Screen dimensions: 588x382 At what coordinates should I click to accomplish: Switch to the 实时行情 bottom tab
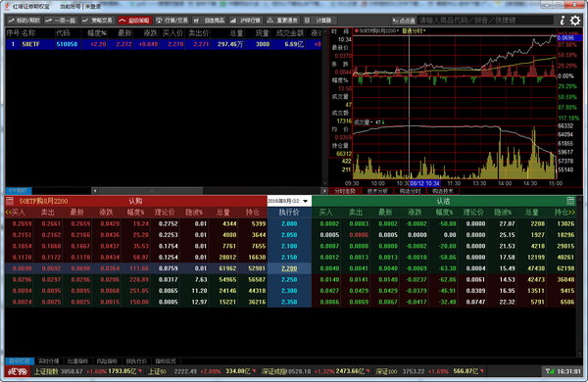[49, 361]
